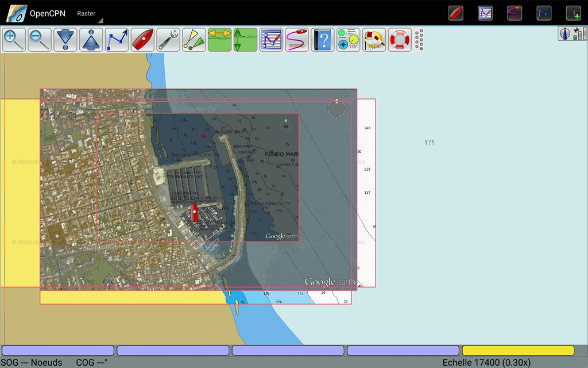Open the weather plugin icon
Screen dimensions: 588x368
(x=374, y=40)
